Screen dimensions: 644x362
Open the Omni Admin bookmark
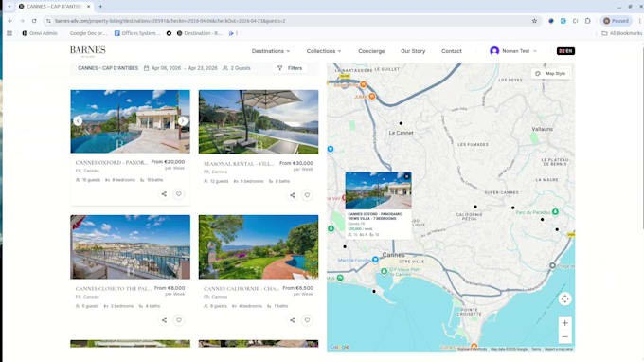[x=40, y=33]
